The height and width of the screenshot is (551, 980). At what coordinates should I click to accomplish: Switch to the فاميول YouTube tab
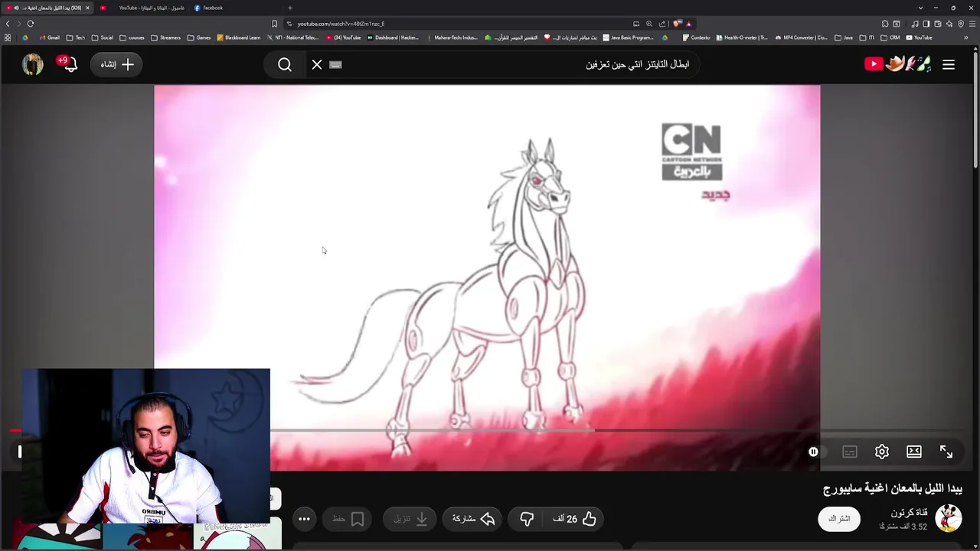[144, 8]
